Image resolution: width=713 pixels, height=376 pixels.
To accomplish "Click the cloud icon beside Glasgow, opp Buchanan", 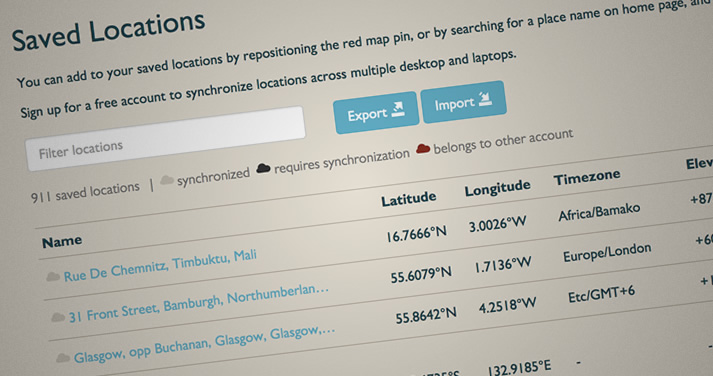I will [63, 358].
